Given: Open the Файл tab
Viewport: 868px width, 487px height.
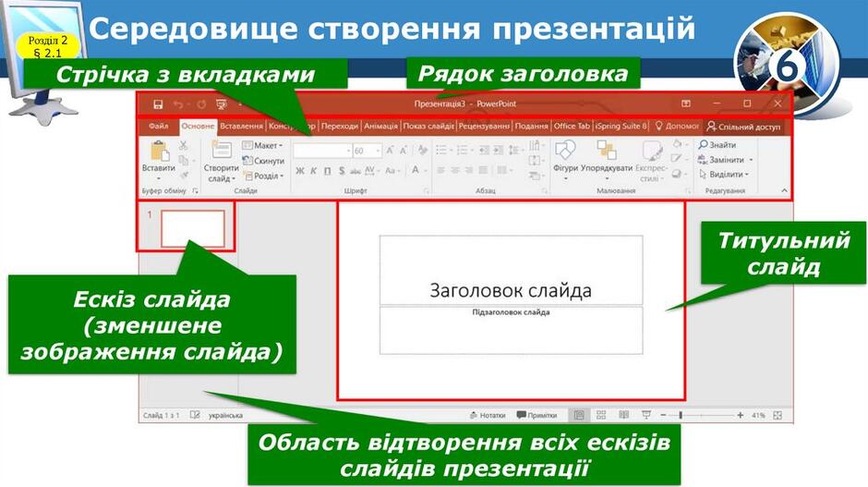Looking at the screenshot, I should click(158, 127).
